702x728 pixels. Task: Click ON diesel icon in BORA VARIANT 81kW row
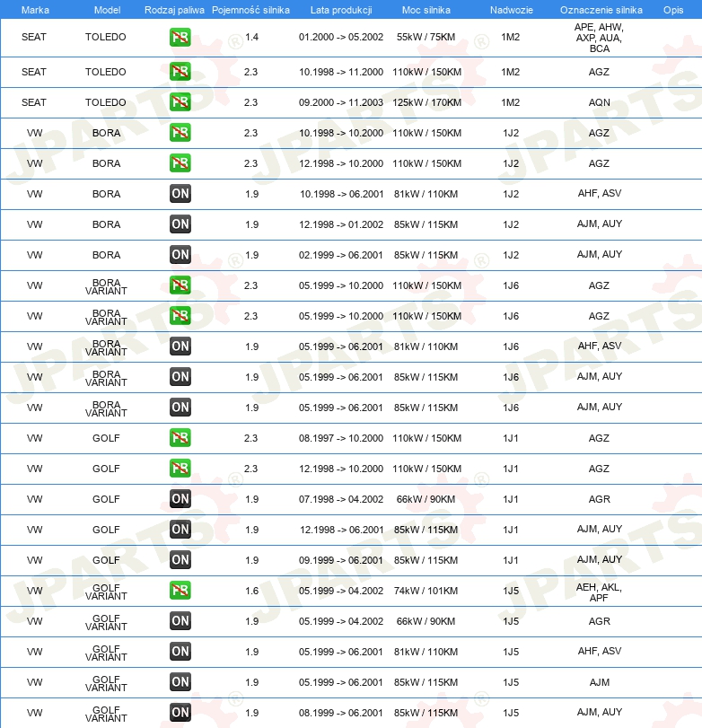click(180, 346)
